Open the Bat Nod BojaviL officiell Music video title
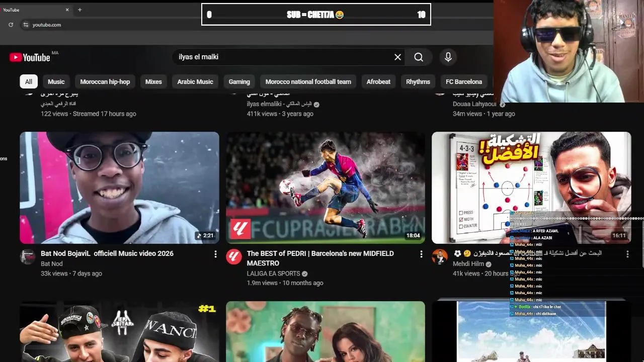 click(x=107, y=253)
